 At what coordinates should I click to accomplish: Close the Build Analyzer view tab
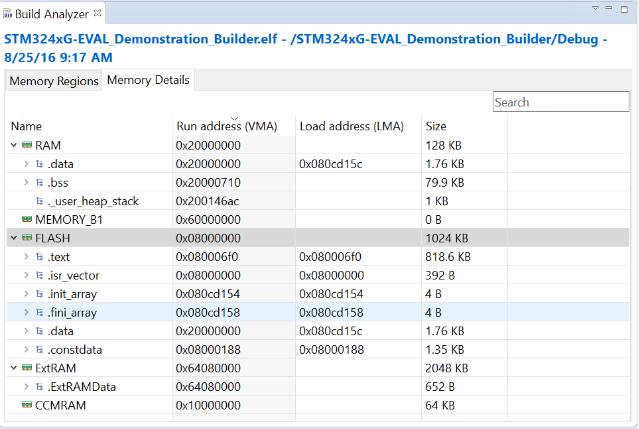coord(97,13)
